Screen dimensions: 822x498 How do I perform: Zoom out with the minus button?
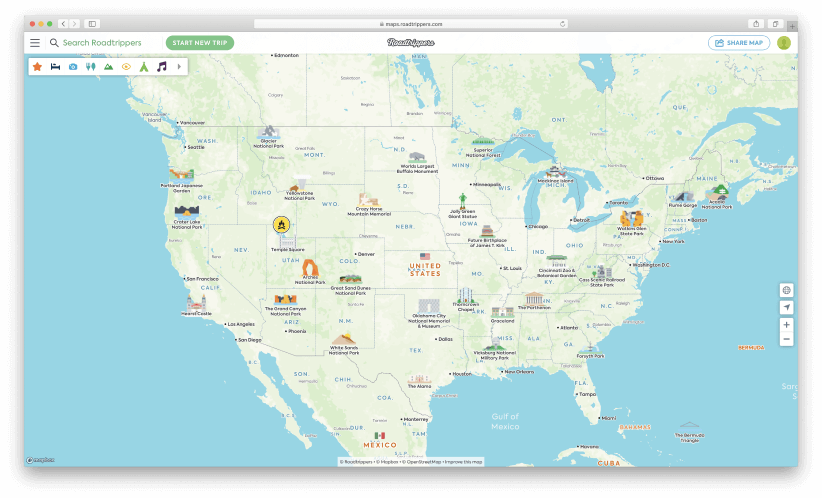(x=786, y=339)
